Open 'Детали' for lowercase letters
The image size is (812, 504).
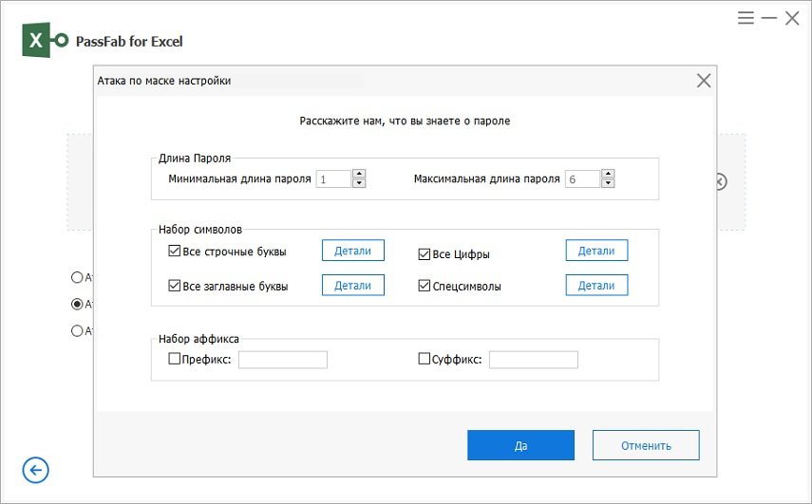click(x=352, y=251)
